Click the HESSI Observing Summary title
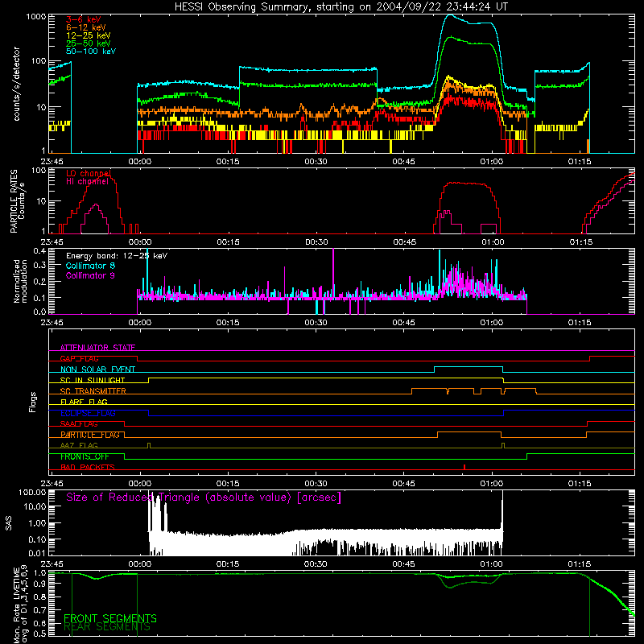Viewport: 644px width, 644px height. (341, 7)
